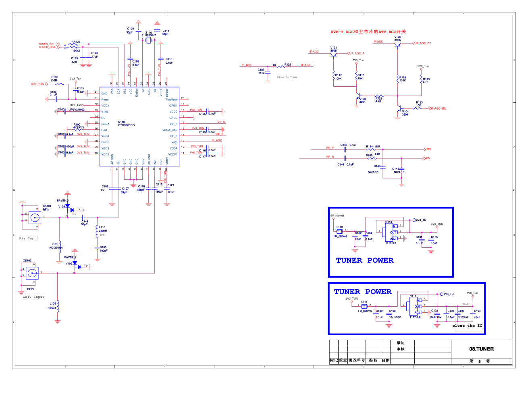This screenshot has height=411, width=532.
Task: Click the "R117" resistor label
Action: click(338, 75)
